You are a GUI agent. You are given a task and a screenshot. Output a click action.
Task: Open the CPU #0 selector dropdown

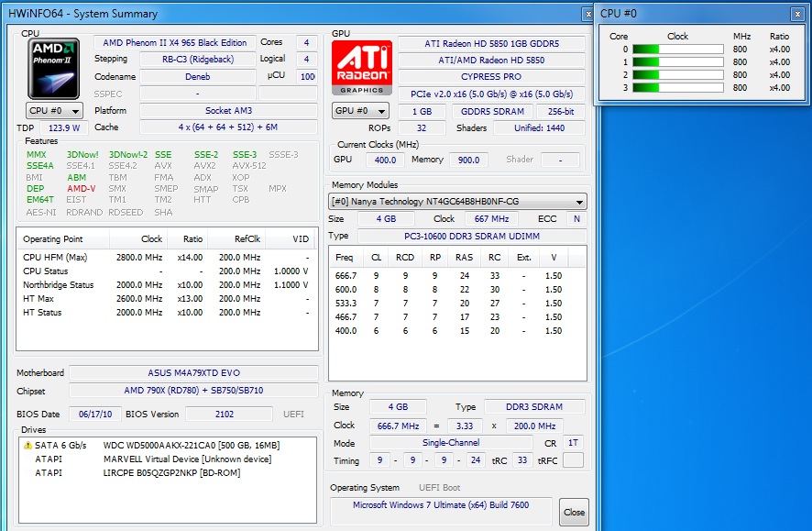point(54,110)
